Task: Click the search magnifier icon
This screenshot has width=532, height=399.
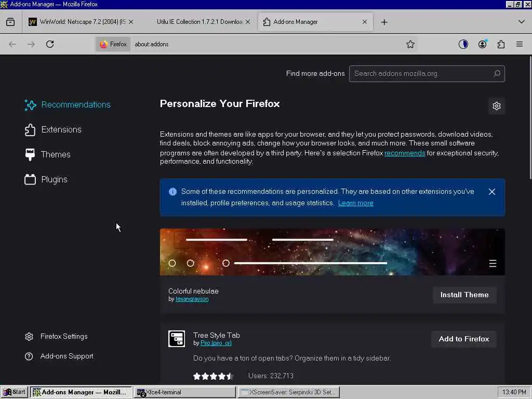Action: (x=497, y=73)
